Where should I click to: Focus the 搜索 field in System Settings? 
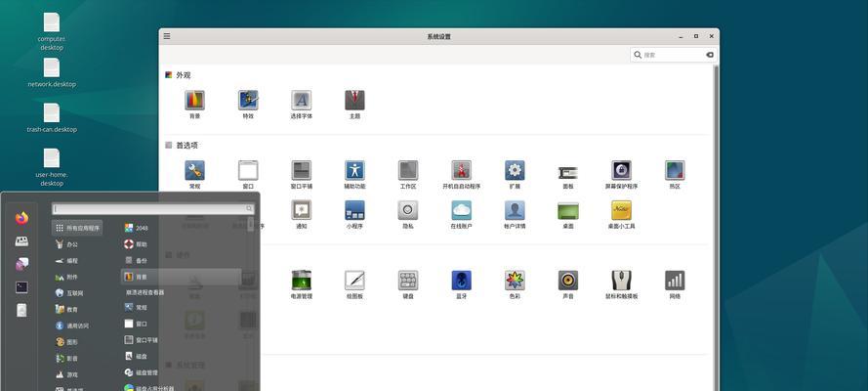point(673,55)
